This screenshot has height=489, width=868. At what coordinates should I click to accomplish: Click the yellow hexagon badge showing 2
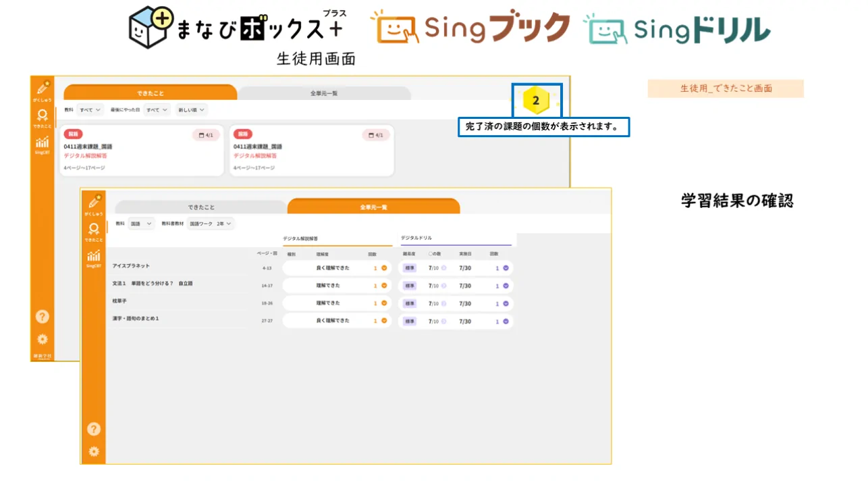click(536, 101)
